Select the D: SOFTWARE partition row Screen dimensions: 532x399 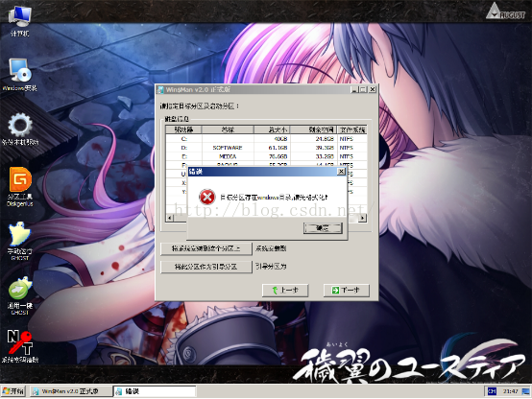266,148
